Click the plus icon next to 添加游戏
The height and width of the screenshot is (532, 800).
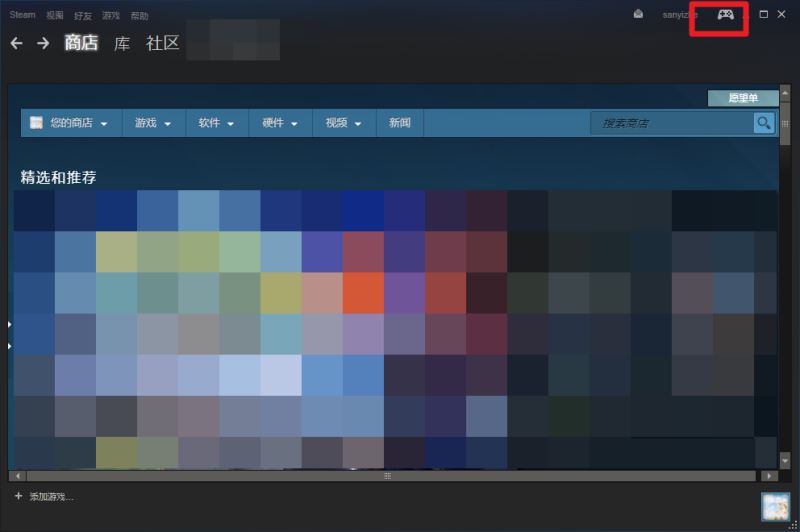coord(18,496)
